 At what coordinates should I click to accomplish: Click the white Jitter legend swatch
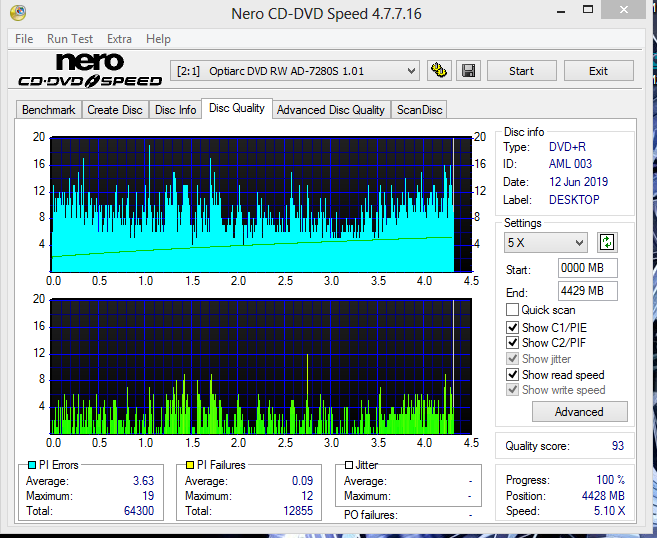[349, 465]
